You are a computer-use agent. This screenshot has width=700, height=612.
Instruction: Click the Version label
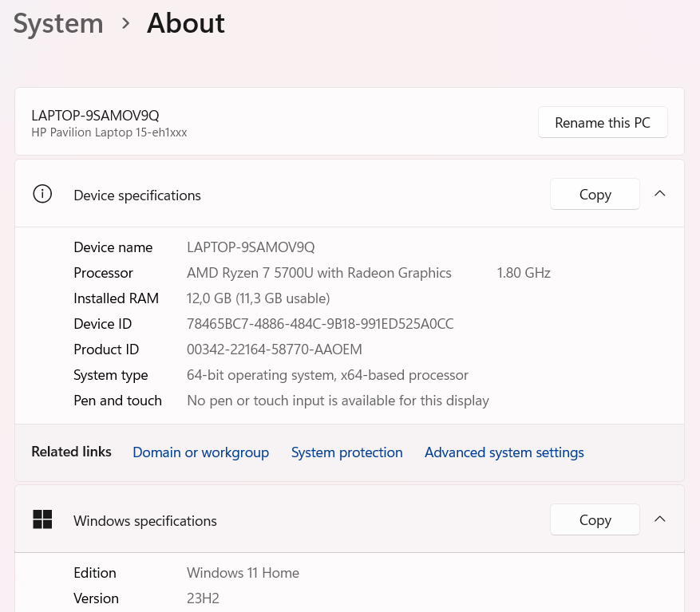point(96,598)
